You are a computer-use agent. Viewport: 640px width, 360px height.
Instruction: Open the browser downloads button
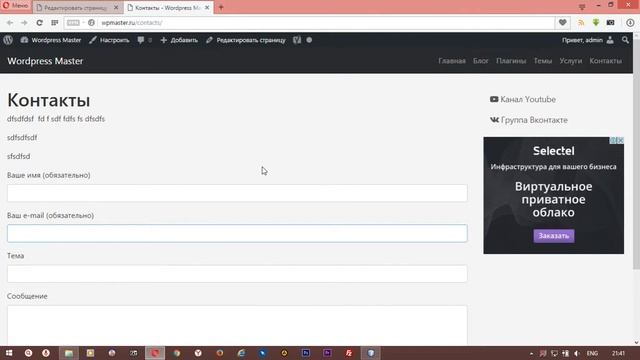click(x=630, y=23)
